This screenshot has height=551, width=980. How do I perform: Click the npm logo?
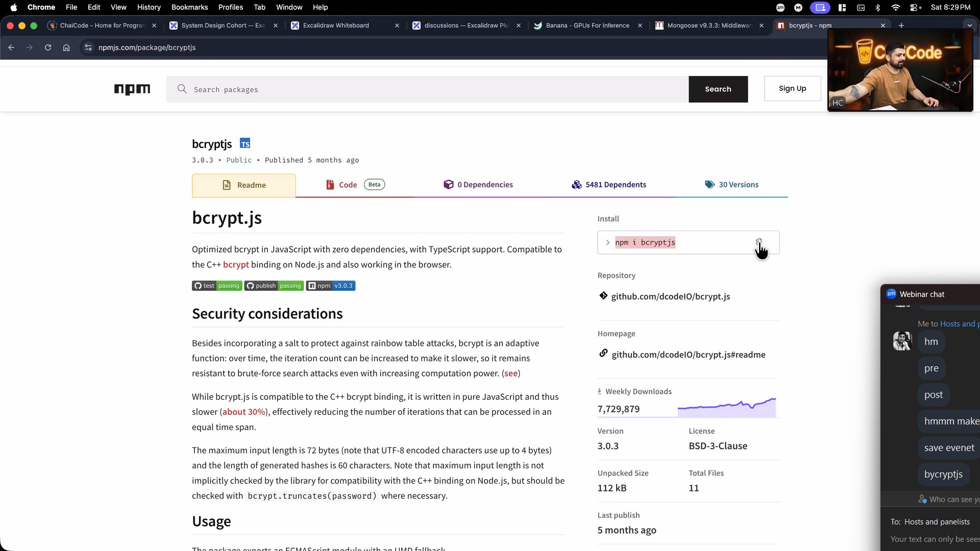(132, 89)
